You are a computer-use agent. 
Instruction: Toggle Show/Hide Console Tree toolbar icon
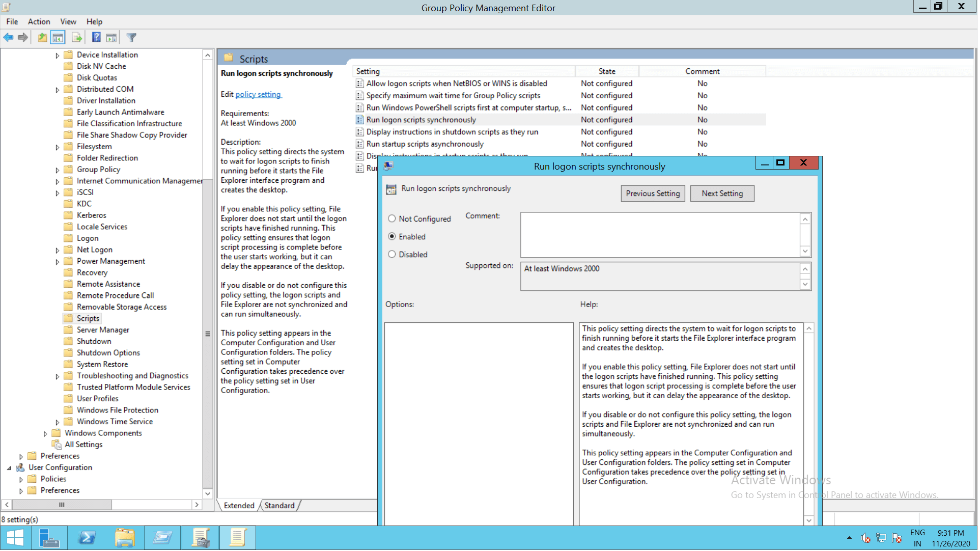[58, 38]
